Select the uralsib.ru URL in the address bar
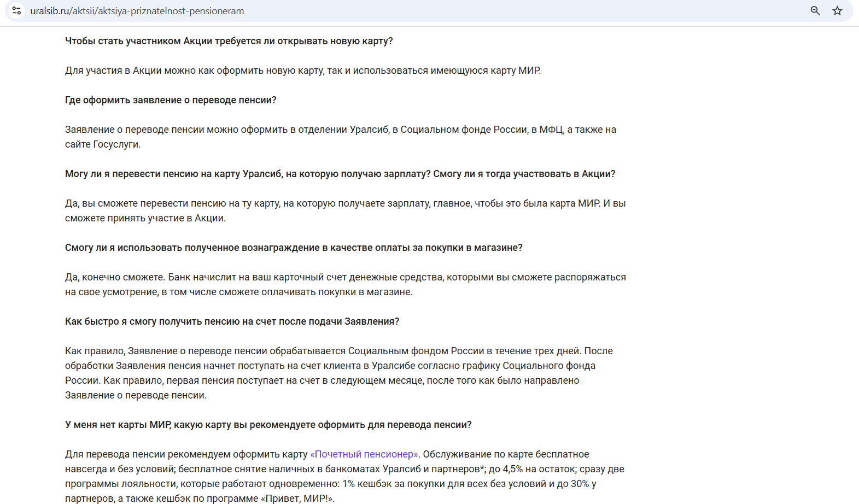Image resolution: width=859 pixels, height=504 pixels. pyautogui.click(x=137, y=11)
